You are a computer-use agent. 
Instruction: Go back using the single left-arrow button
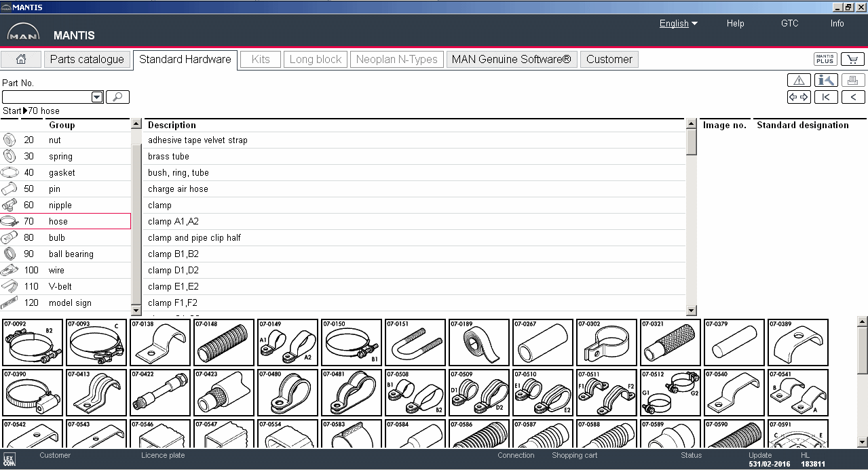853,97
